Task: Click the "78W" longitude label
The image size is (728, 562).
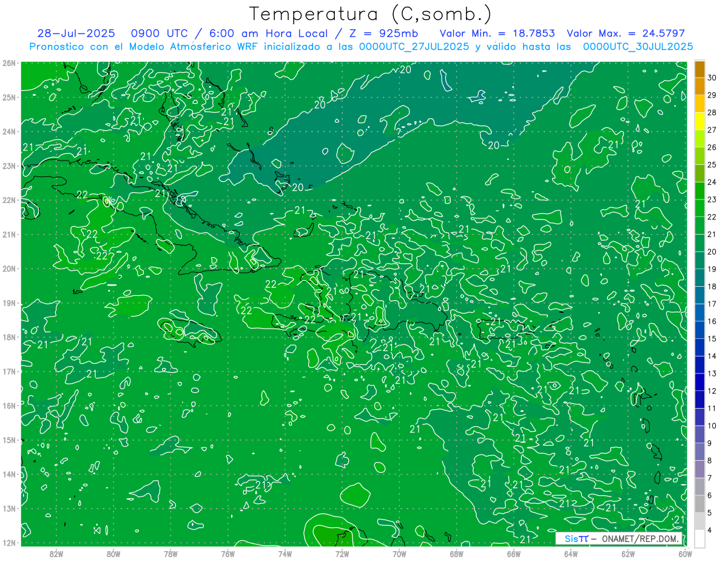Action: (x=170, y=554)
